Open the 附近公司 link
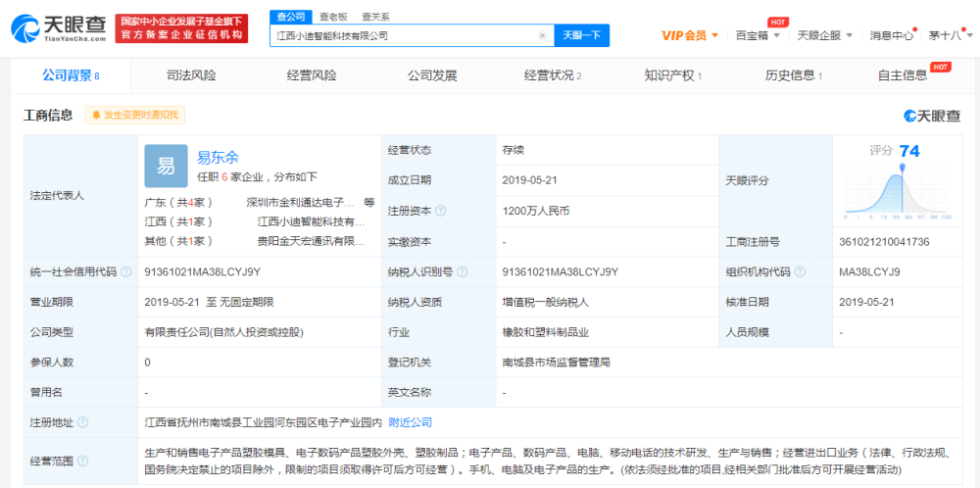The width and height of the screenshot is (980, 488). click(x=410, y=422)
